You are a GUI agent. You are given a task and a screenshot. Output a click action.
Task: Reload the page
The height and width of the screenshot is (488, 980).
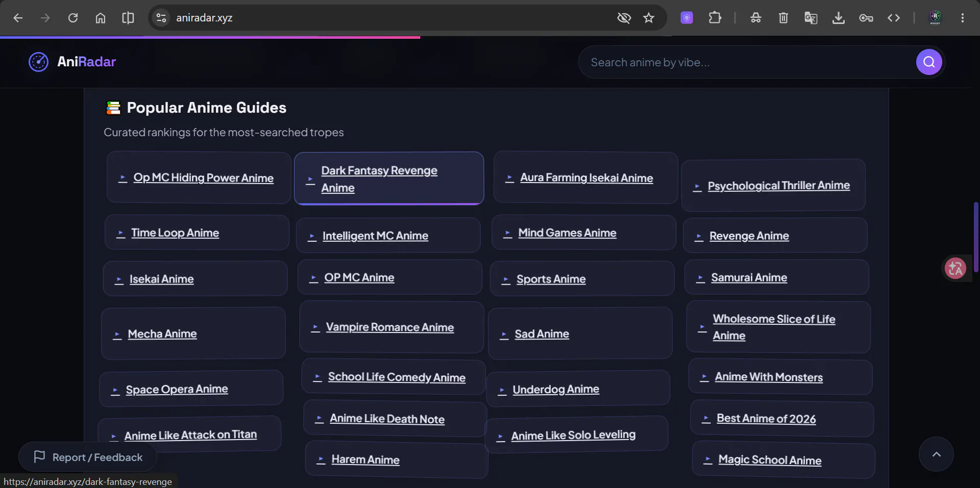(x=73, y=18)
